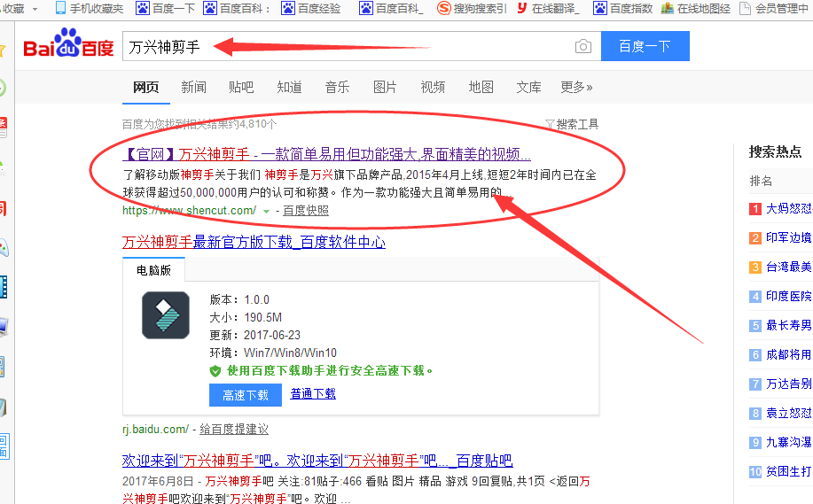The width and height of the screenshot is (813, 504).
Task: Open the 百度贴吧 万兴神剪手吧 result link
Action: click(x=317, y=461)
